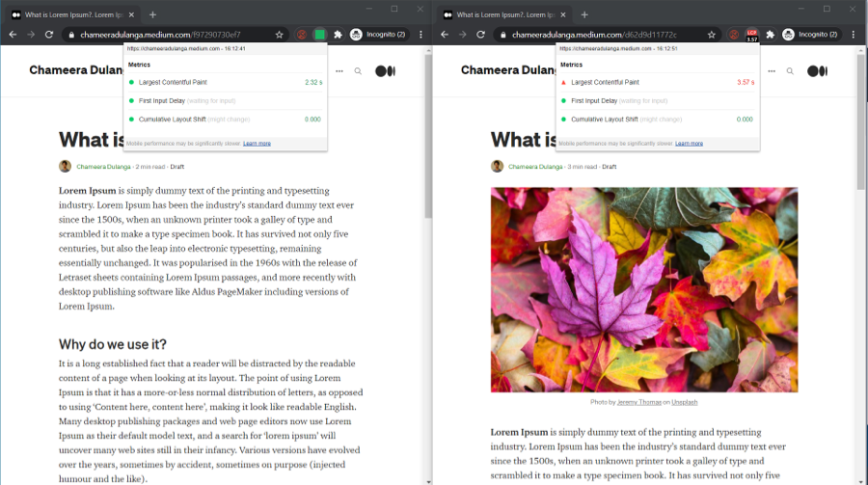Click the green Web Vitals extension icon in the left window
The width and height of the screenshot is (868, 485).
pos(320,35)
